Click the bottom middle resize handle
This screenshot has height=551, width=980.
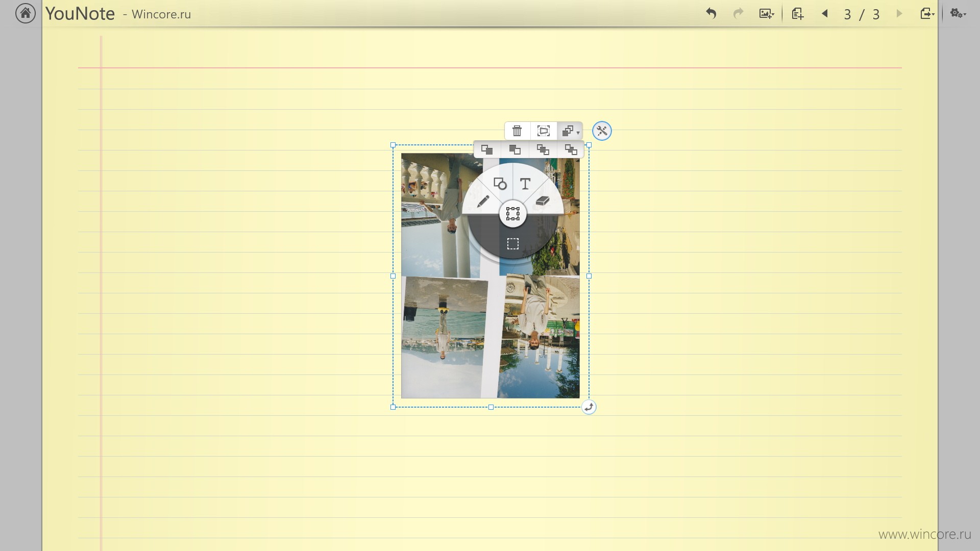(x=491, y=407)
